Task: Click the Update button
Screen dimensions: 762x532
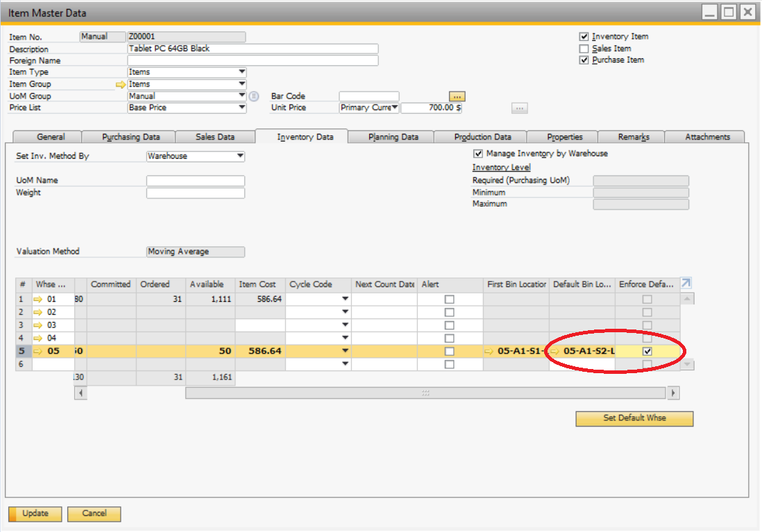Action: click(35, 513)
